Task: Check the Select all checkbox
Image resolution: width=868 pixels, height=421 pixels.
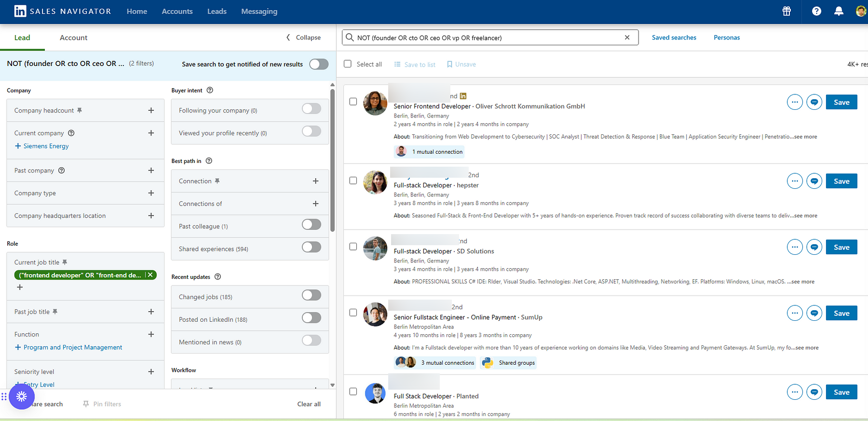Action: [348, 64]
